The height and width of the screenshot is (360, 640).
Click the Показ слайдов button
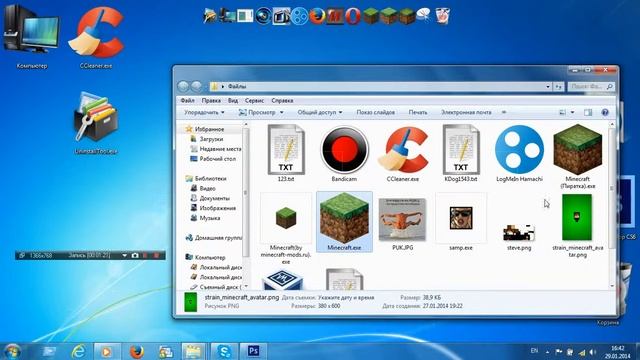(376, 112)
